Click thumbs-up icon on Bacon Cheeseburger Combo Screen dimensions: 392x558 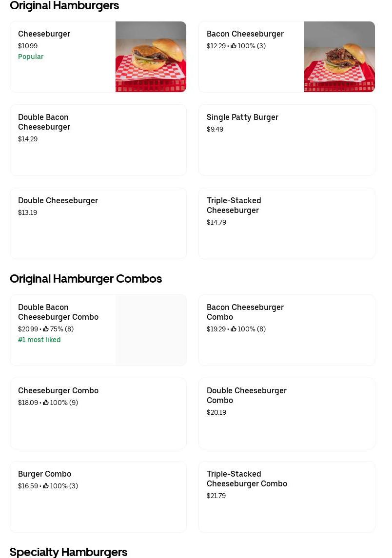pos(234,329)
